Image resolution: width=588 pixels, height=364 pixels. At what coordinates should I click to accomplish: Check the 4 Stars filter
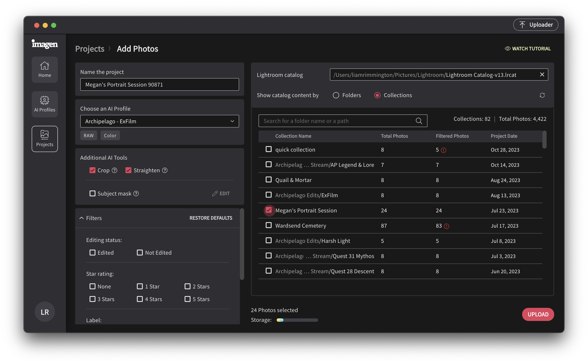[140, 299]
